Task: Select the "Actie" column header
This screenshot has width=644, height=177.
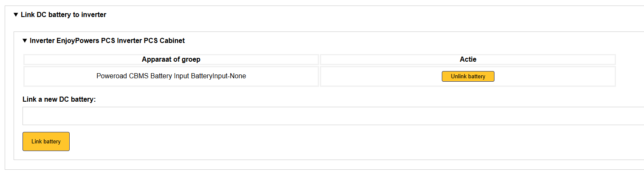Action: point(468,60)
